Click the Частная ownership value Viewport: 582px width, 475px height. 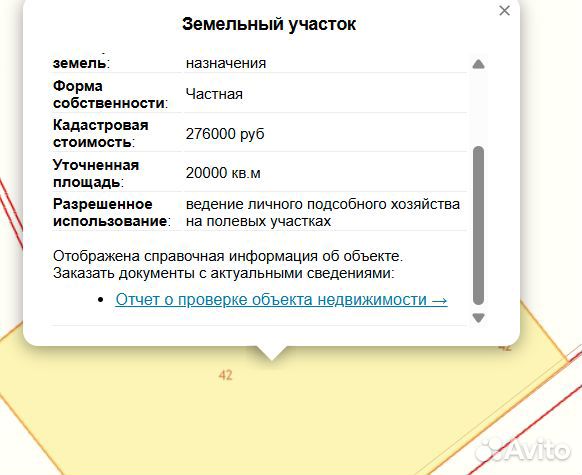(x=214, y=94)
